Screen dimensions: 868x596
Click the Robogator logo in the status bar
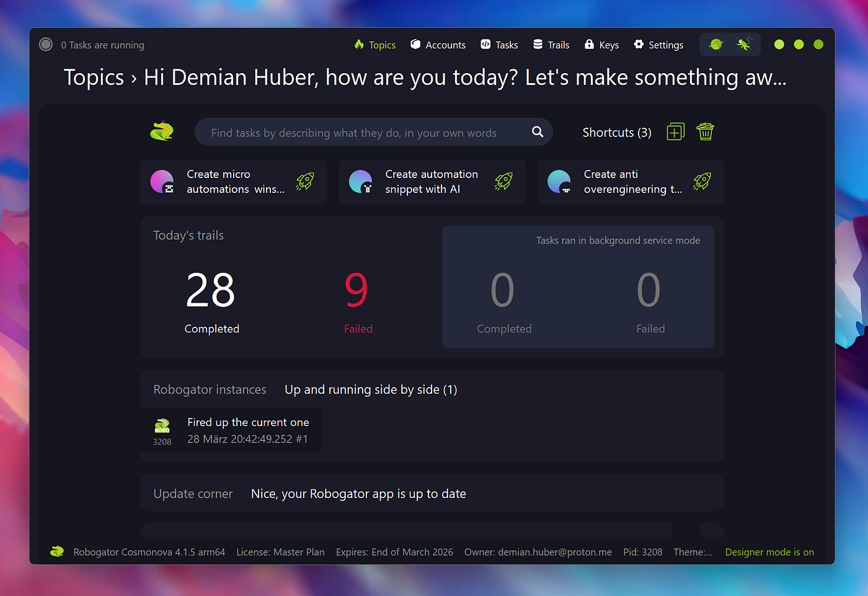click(x=57, y=551)
